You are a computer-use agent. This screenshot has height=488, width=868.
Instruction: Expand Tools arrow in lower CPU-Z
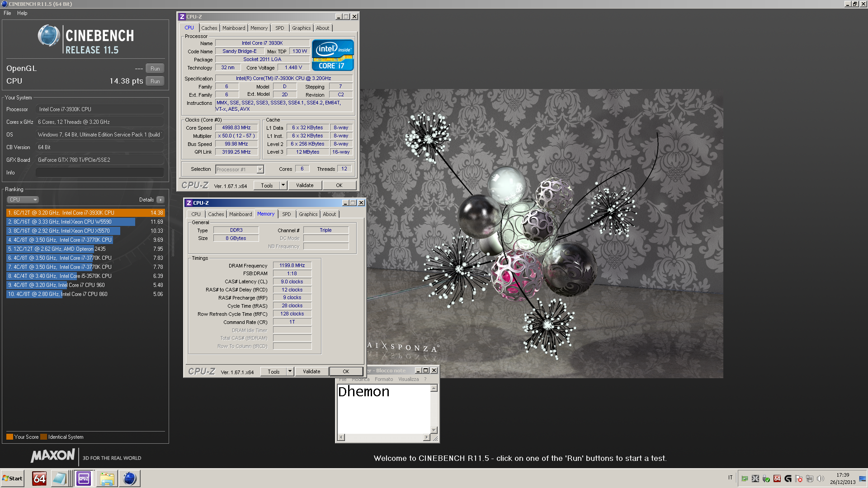click(x=290, y=372)
